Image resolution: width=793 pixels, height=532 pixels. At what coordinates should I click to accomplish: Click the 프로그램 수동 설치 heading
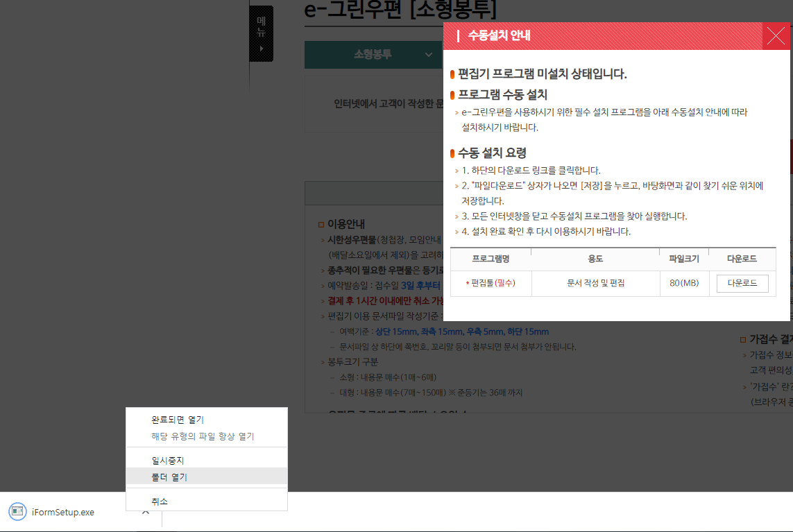point(503,94)
